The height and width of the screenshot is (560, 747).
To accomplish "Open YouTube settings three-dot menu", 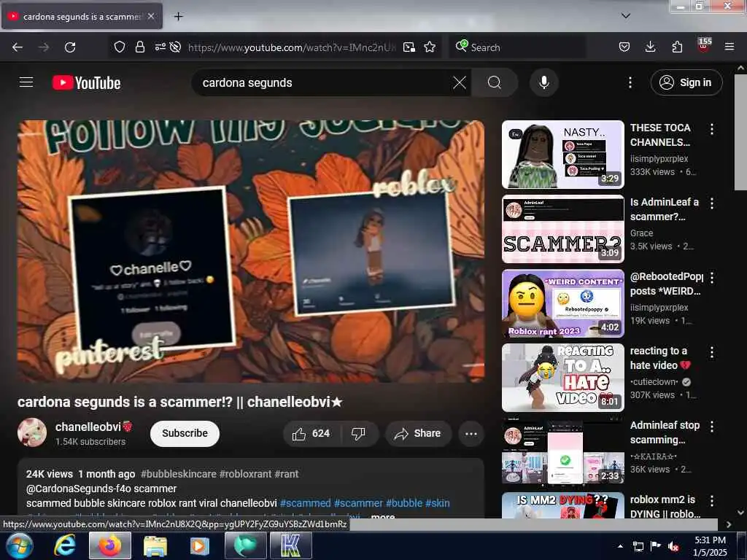I will click(630, 83).
